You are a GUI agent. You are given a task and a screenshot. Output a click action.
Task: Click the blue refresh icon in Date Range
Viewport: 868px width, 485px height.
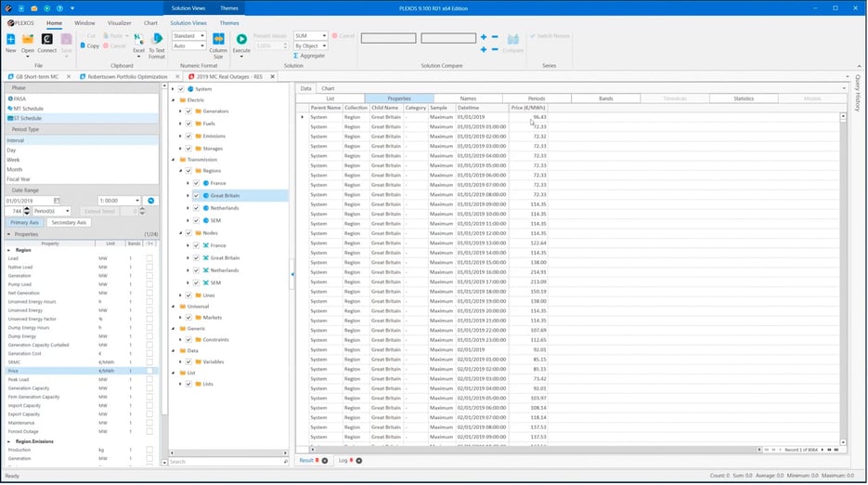click(x=150, y=201)
